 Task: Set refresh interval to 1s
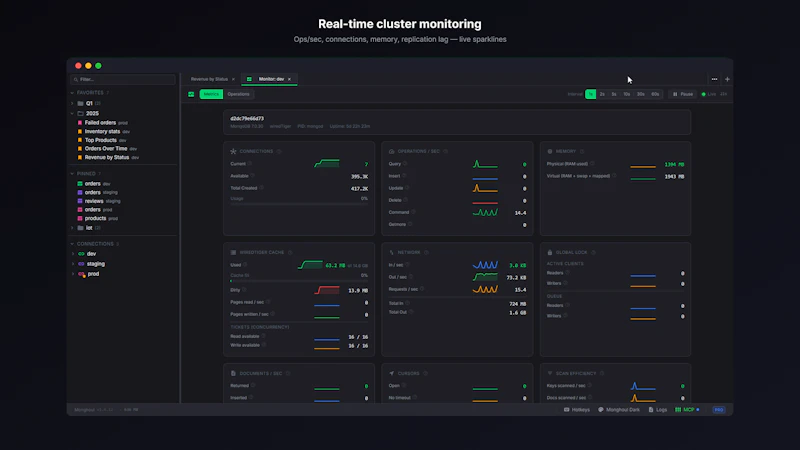pyautogui.click(x=590, y=94)
